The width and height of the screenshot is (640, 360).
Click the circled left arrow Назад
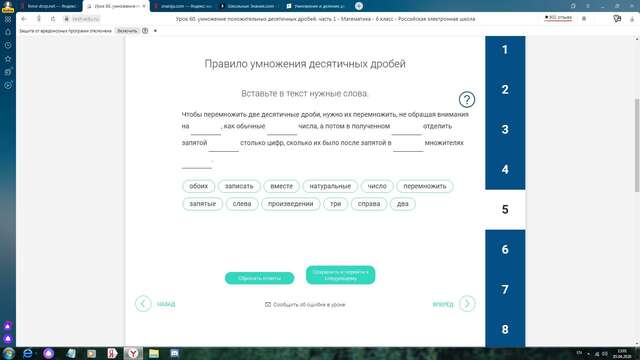click(143, 304)
